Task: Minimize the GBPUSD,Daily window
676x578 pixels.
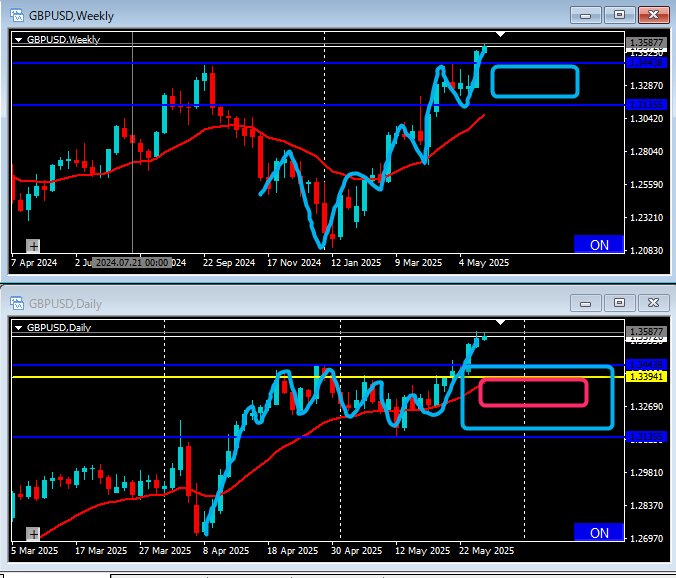Action: [x=585, y=303]
